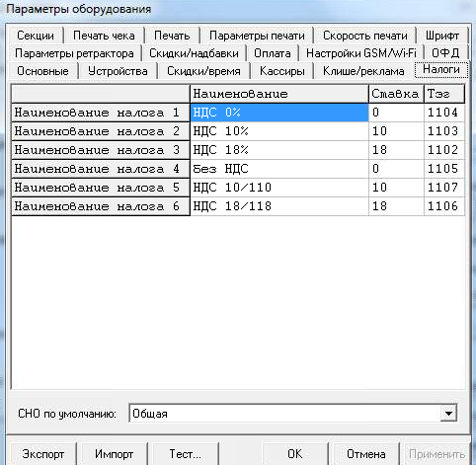Click the Применить button
The height and width of the screenshot is (465, 476).
tap(437, 454)
